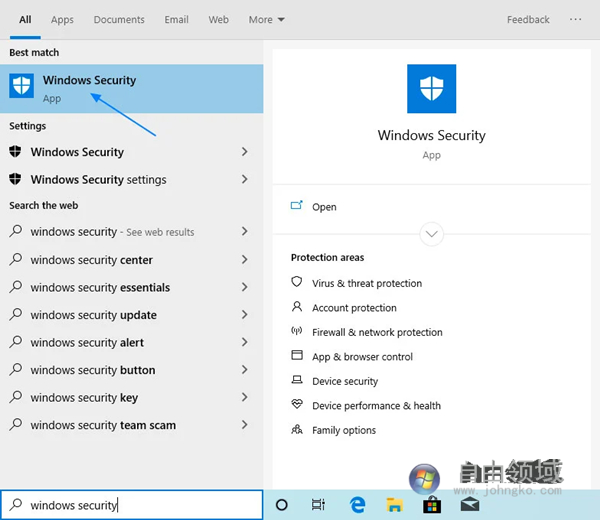
Task: Click the Open icon in the preview pane
Action: pyautogui.click(x=297, y=205)
